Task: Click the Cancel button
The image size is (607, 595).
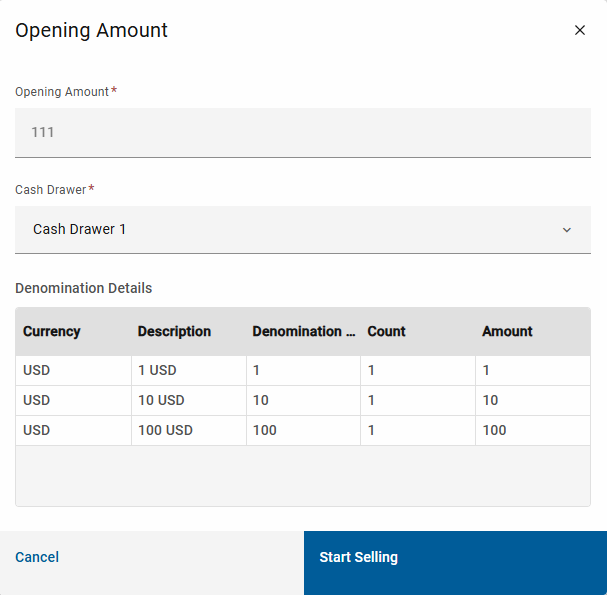Action: pyautogui.click(x=37, y=557)
